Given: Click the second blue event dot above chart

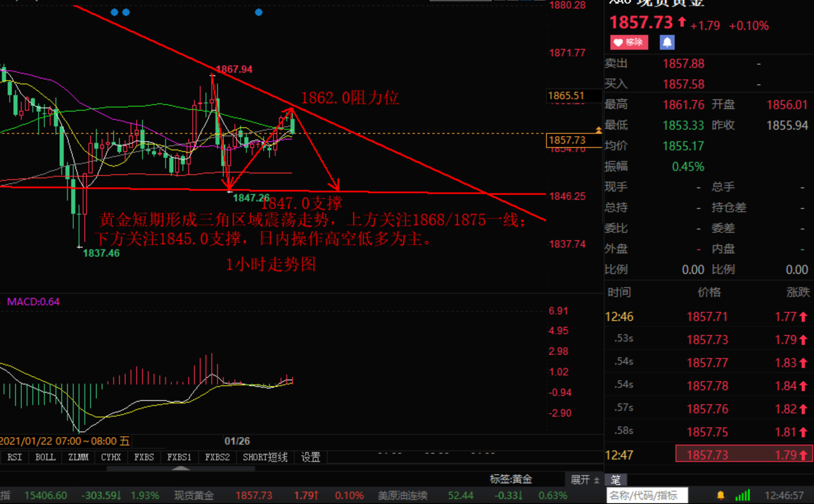Looking at the screenshot, I should [126, 12].
